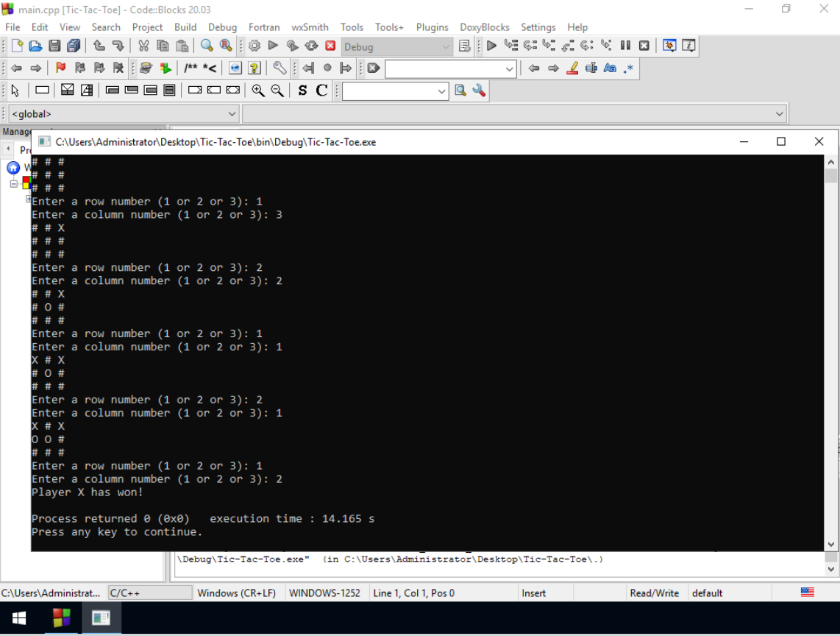Run the program with the green play icon

(273, 46)
